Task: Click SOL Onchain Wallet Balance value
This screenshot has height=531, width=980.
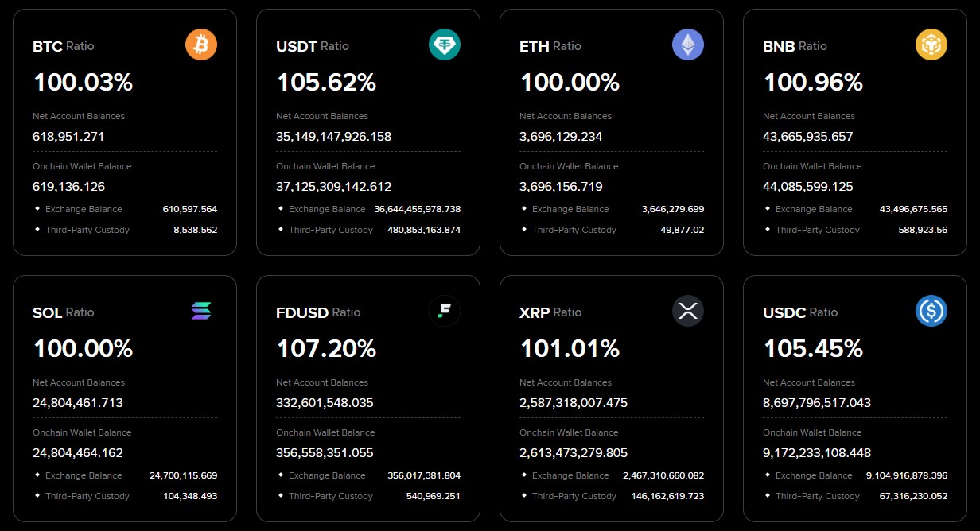Action: pyautogui.click(x=78, y=453)
